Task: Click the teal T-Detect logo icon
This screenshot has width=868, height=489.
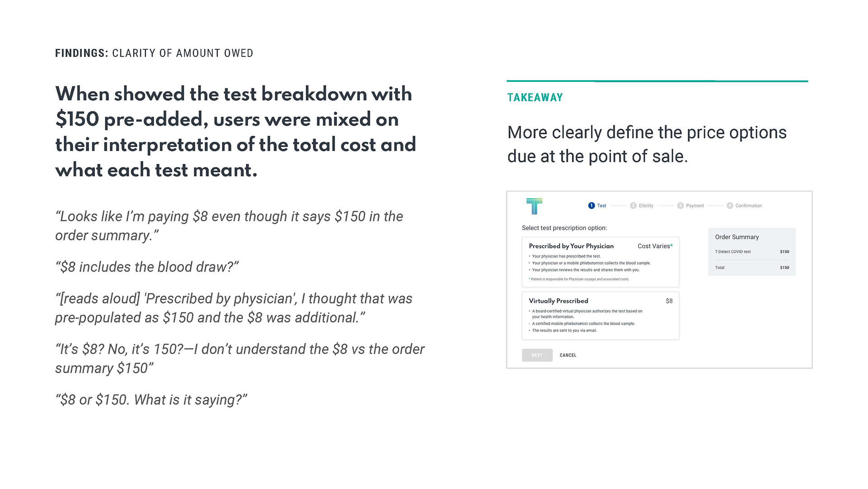Action: [x=534, y=206]
